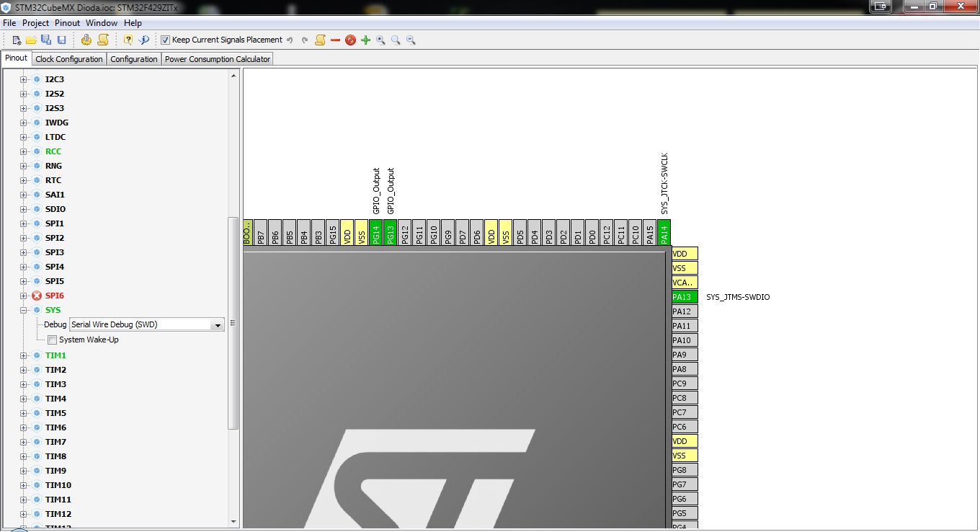
Task: Click the peripheral tree vertical scrollbar thumb
Action: click(x=233, y=323)
